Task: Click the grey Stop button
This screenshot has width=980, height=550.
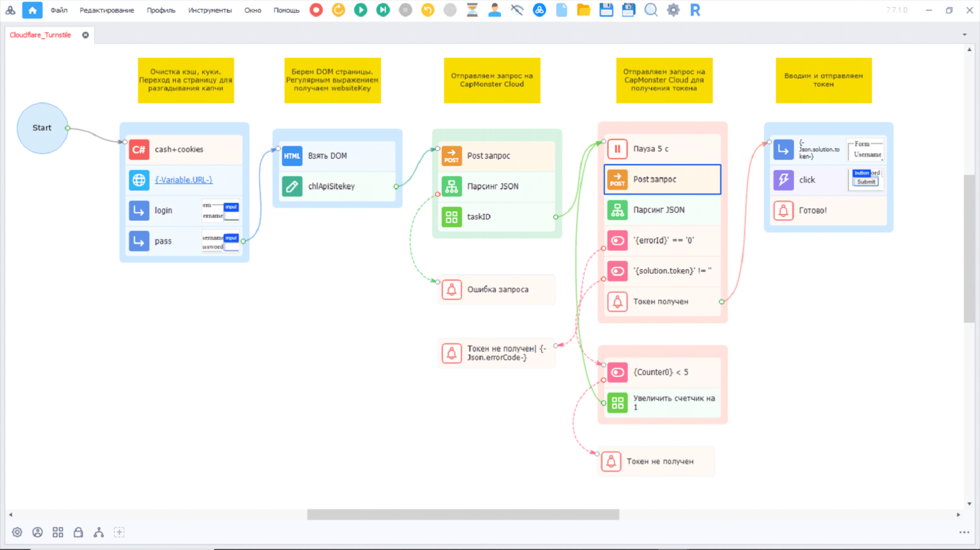Action: [x=405, y=10]
